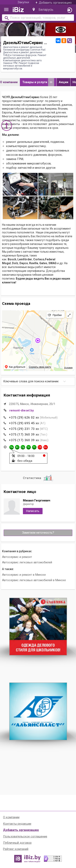Click the login arrow icon
Image resolution: width=76 pixels, height=868 pixels.
click(x=70, y=10)
